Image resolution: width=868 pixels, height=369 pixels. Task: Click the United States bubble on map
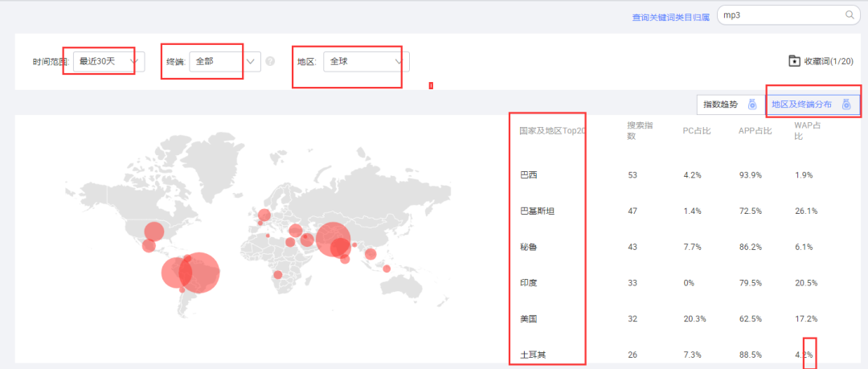pyautogui.click(x=154, y=232)
